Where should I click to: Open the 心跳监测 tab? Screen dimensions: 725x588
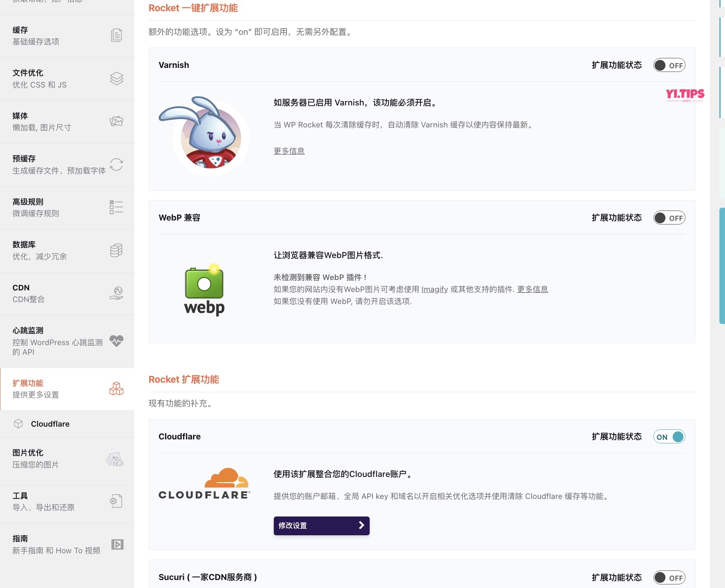click(67, 341)
